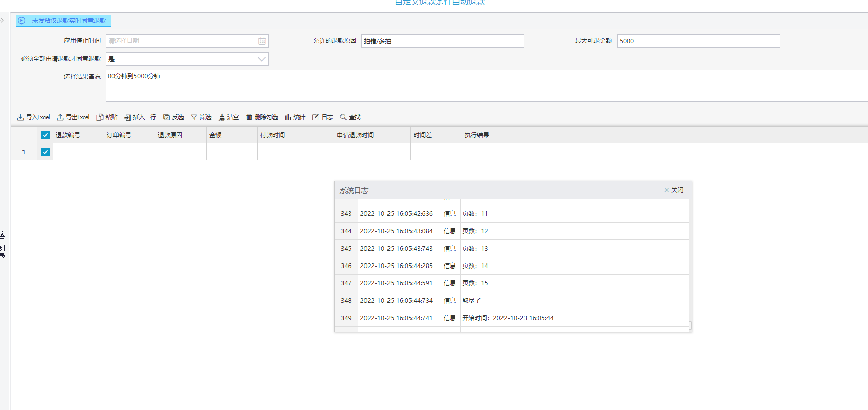Select row number 1 in the table
868x410 pixels.
[24, 152]
